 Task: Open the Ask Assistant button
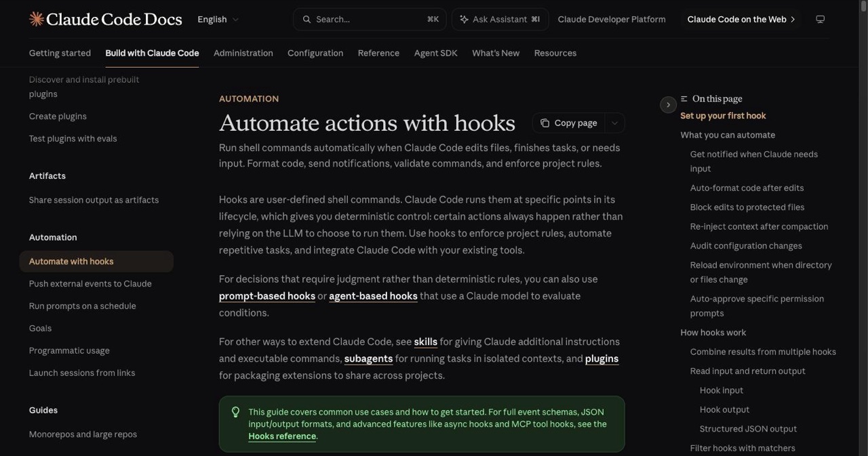(x=500, y=20)
